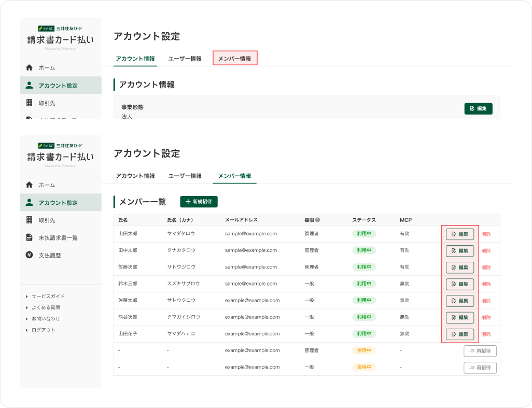
Task: Click the person icon in the upper sidebar
Action: (29, 85)
